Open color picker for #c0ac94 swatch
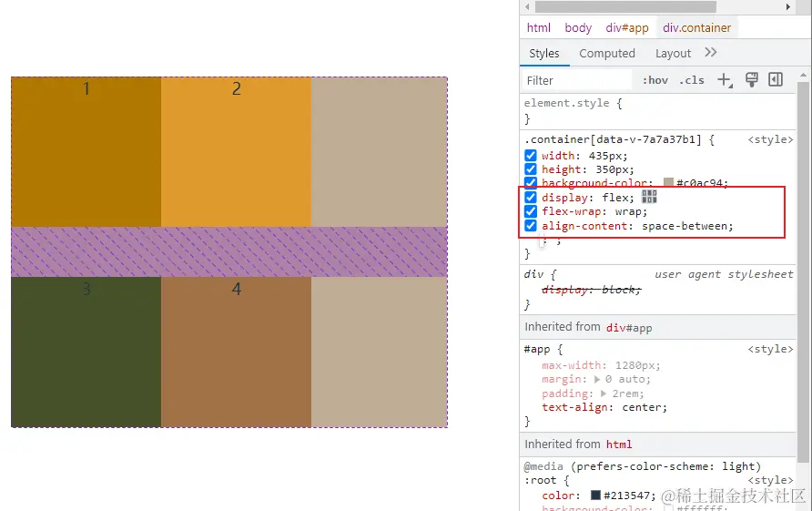Viewport: 812px width, 511px height. [668, 182]
